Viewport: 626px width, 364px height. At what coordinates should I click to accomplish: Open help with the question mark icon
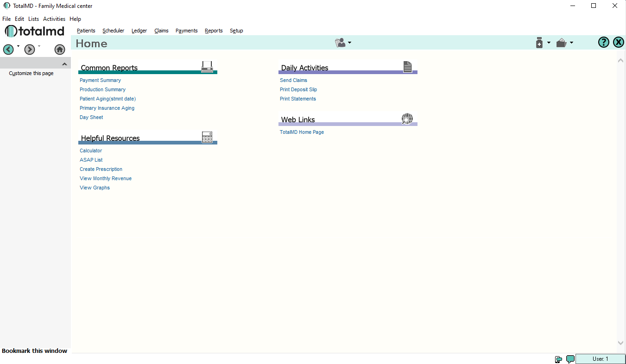pyautogui.click(x=603, y=43)
